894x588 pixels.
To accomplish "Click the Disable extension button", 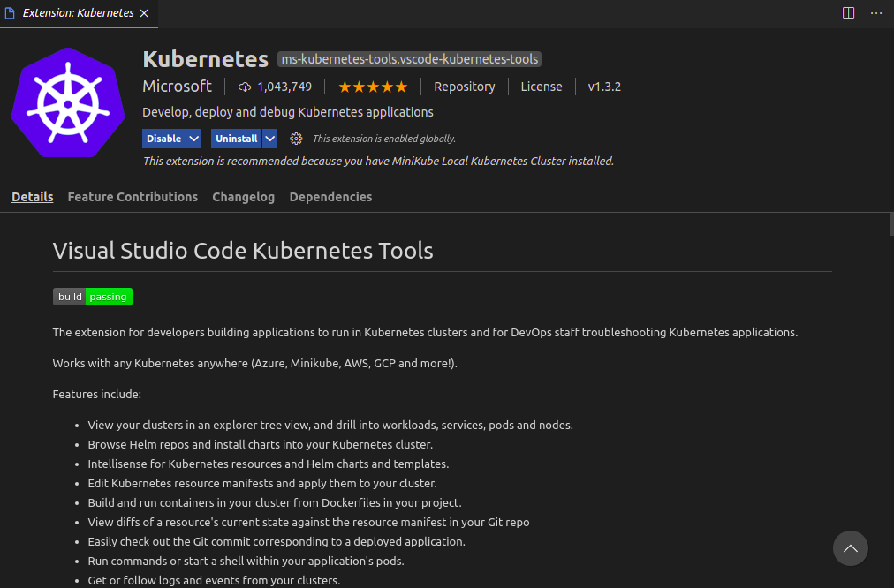I will pyautogui.click(x=164, y=139).
